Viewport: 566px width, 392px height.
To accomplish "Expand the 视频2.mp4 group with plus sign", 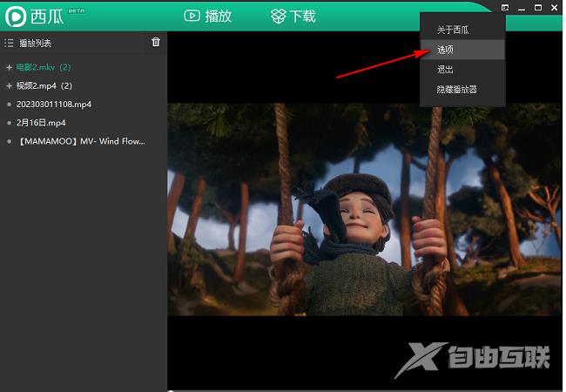I will [9, 85].
